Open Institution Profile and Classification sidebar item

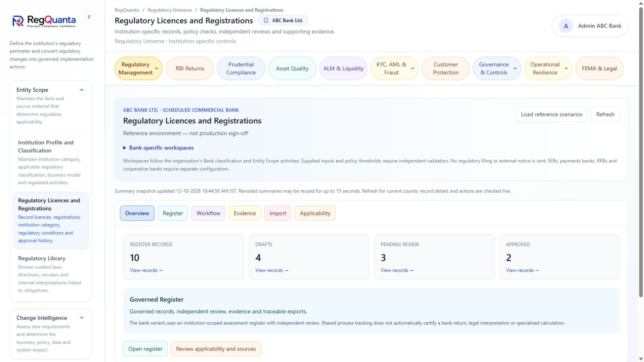(x=50, y=162)
